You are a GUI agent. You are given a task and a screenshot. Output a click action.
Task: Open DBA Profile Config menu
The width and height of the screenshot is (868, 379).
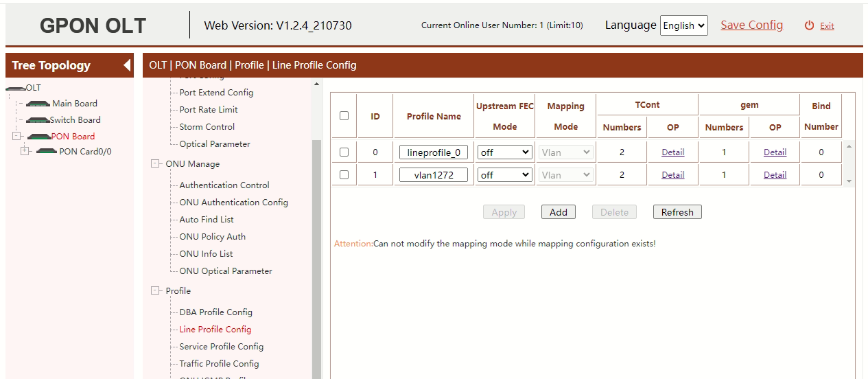coord(216,312)
